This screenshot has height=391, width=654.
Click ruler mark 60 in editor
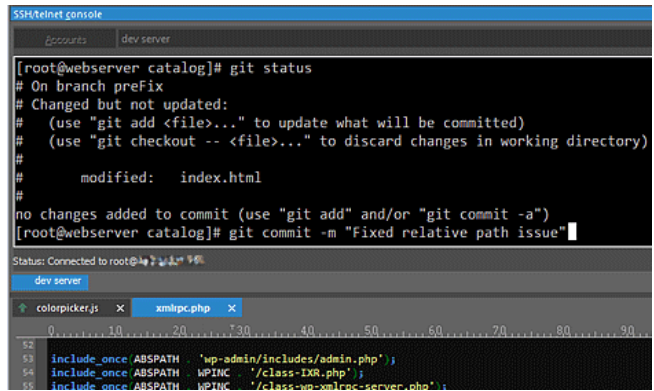tap(435, 331)
